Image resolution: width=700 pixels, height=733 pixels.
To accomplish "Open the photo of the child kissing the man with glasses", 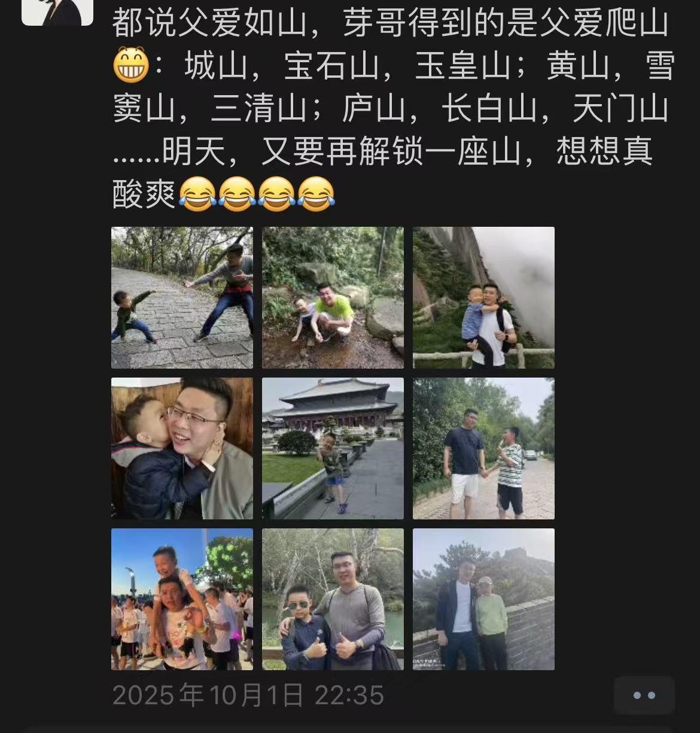I will click(182, 448).
